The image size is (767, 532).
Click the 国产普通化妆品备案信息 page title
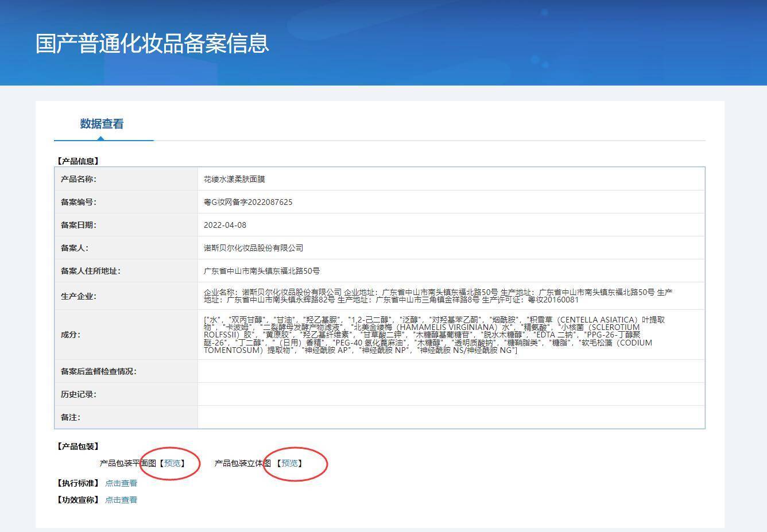pos(152,44)
